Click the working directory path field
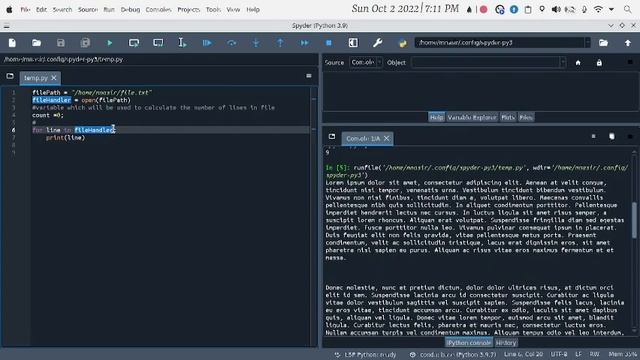The width and height of the screenshot is (640, 360). click(x=500, y=42)
